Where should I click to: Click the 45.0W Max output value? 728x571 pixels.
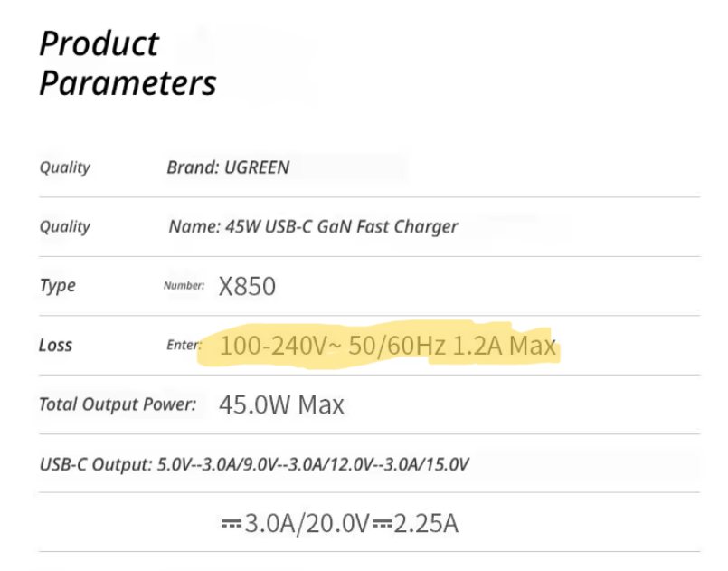pos(281,404)
